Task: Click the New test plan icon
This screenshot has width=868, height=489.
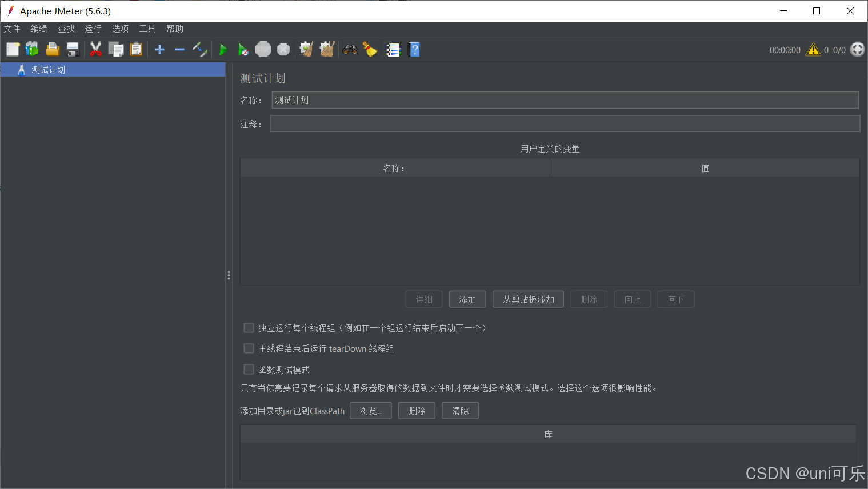Action: coord(13,50)
